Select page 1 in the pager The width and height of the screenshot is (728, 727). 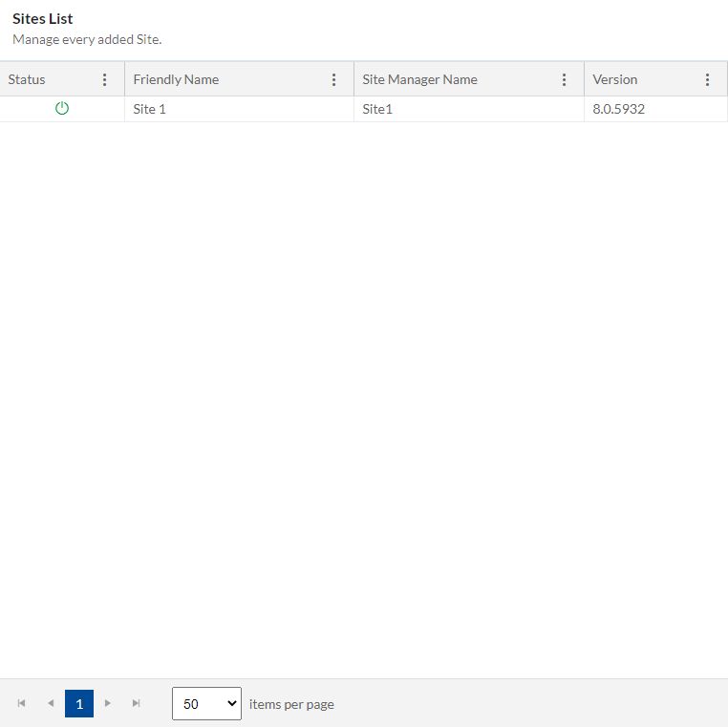[x=79, y=703]
